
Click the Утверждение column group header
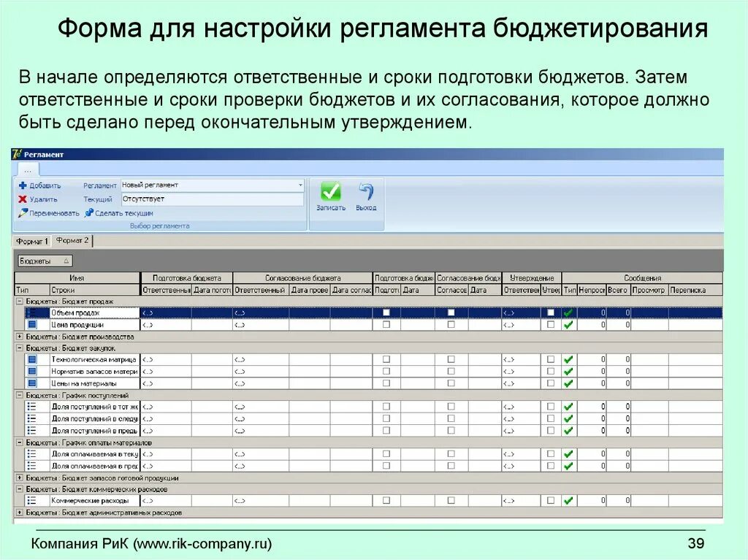(532, 277)
